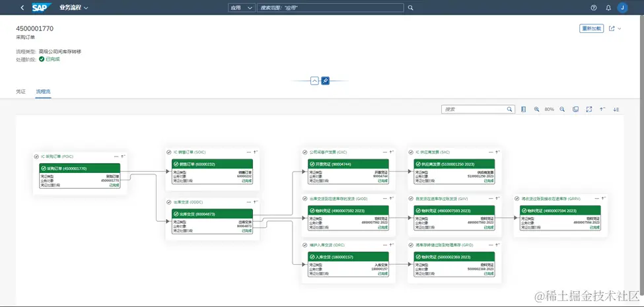Toggle the pin header button
Image resolution: width=644 pixels, height=307 pixels.
tap(325, 81)
